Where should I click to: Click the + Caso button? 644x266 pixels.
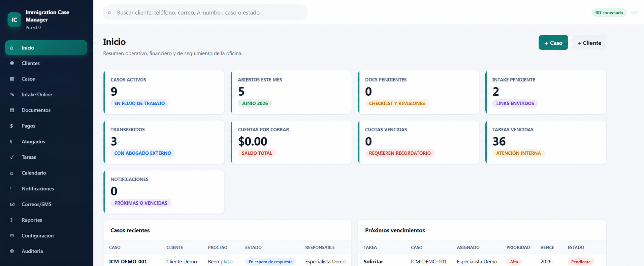coord(553,43)
